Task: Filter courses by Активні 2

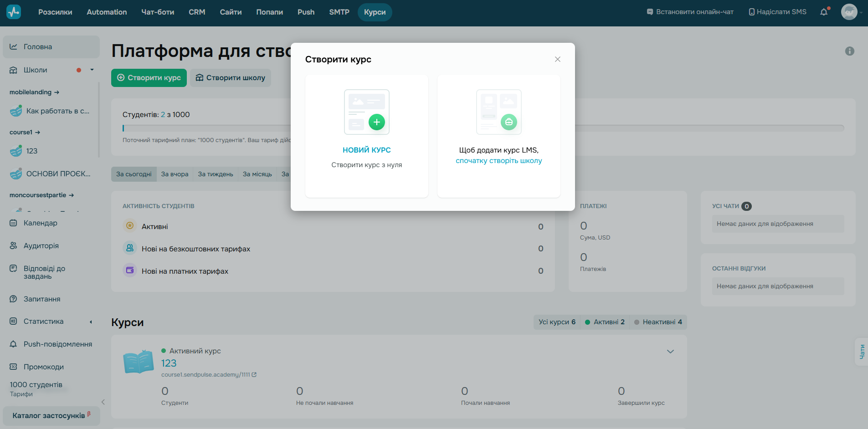Action: (605, 322)
